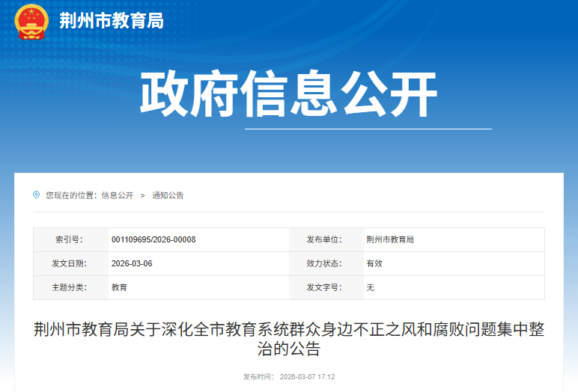Open the 荆州市教育局 site title
The height and width of the screenshot is (392, 578).
111,21
